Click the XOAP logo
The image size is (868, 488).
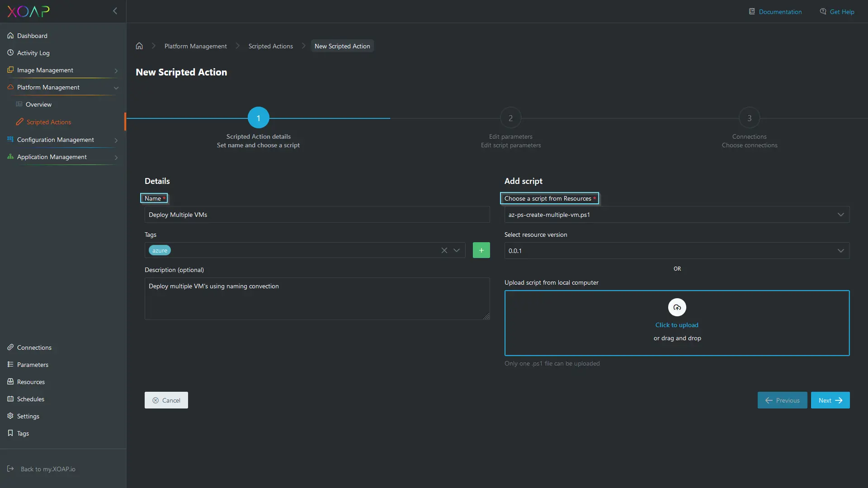click(28, 11)
